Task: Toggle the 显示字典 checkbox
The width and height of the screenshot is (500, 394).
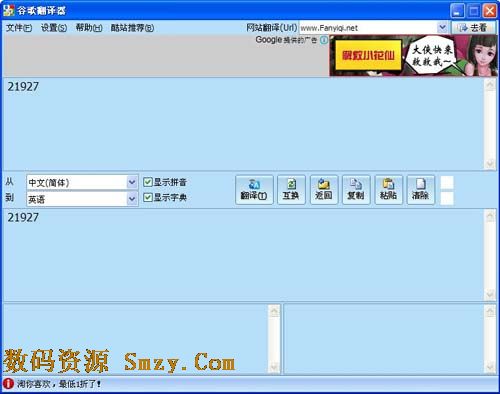Action: coord(147,198)
